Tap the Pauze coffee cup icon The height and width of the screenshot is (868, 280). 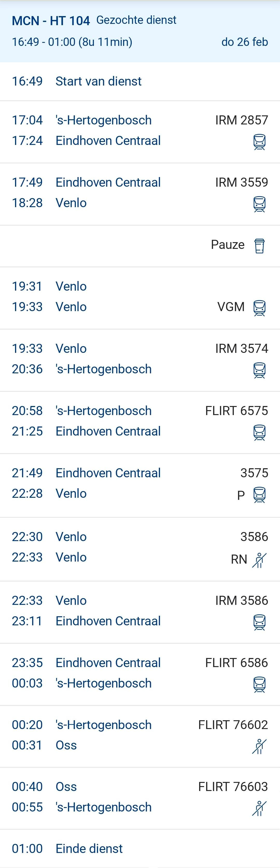[259, 246]
